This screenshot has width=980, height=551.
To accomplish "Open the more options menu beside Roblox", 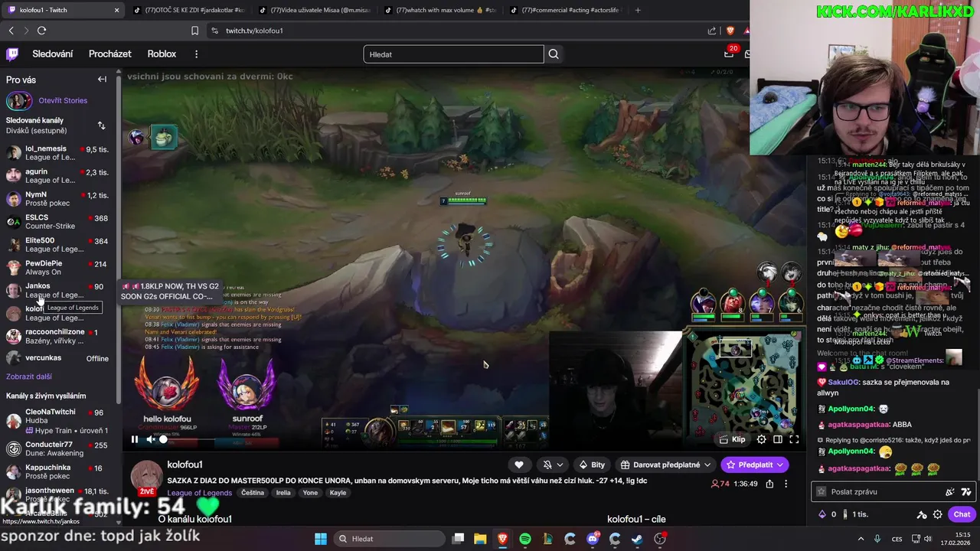I will click(x=196, y=54).
